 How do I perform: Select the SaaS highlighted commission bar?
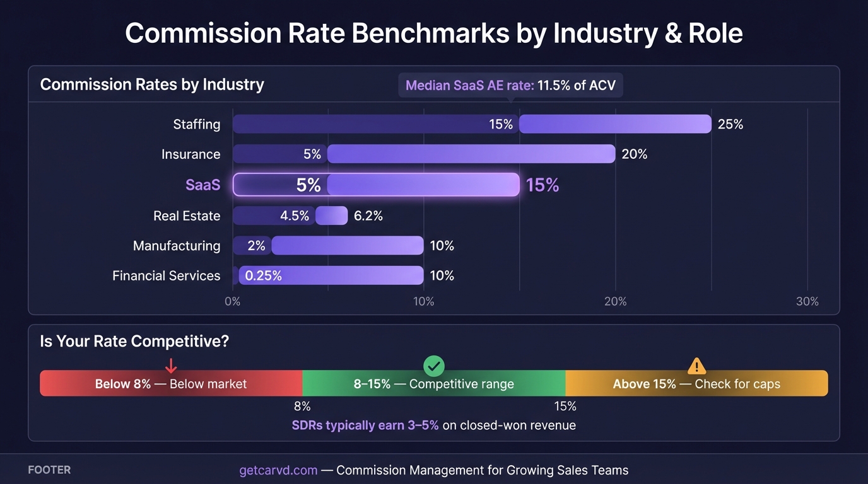coord(377,185)
